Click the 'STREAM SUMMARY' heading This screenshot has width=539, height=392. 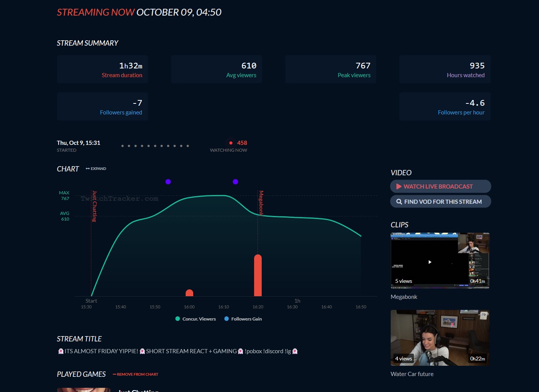pos(87,43)
